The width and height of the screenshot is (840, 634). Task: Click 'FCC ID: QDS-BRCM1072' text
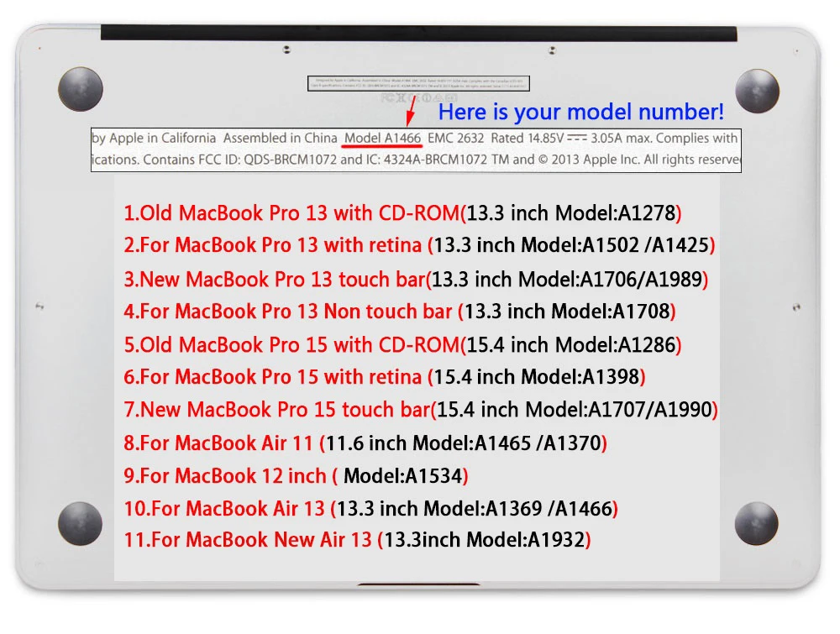pyautogui.click(x=268, y=160)
